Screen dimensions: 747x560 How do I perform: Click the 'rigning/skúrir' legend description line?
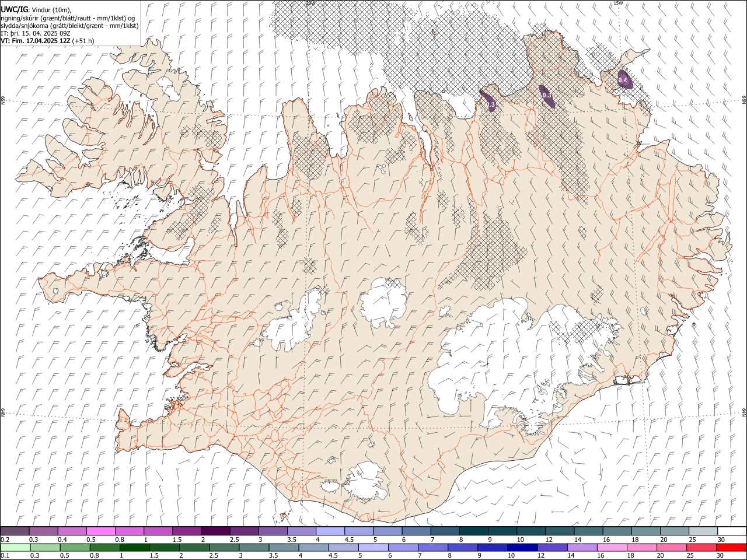pyautogui.click(x=68, y=18)
